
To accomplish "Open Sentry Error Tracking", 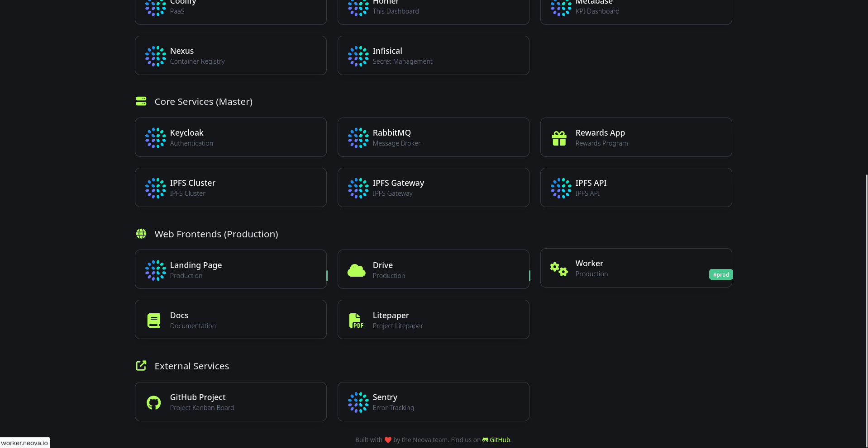I will coord(433,402).
